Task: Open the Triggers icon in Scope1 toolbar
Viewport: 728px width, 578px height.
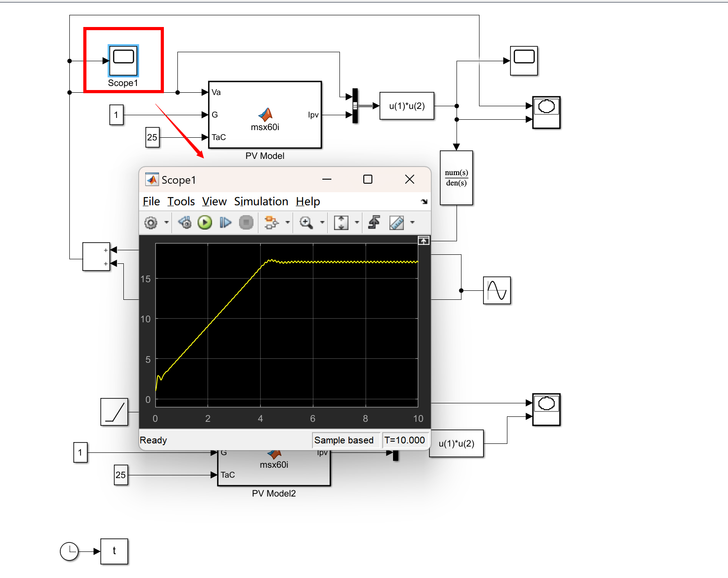Action: tap(374, 222)
